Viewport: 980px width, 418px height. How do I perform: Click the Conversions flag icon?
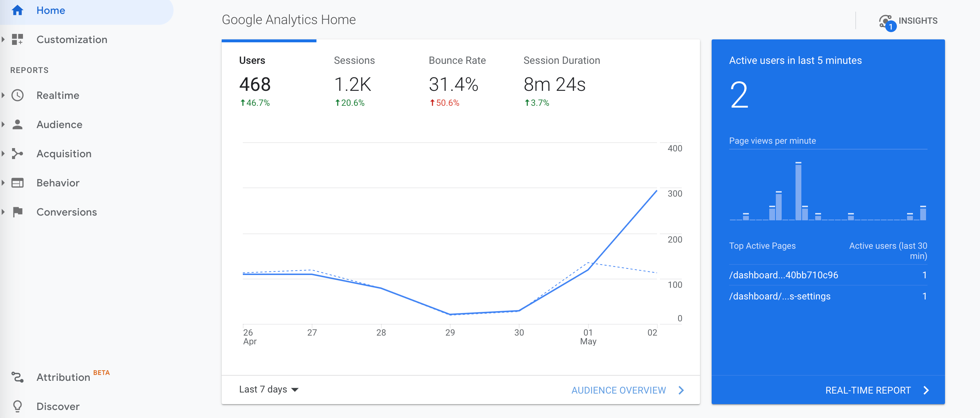coord(17,212)
